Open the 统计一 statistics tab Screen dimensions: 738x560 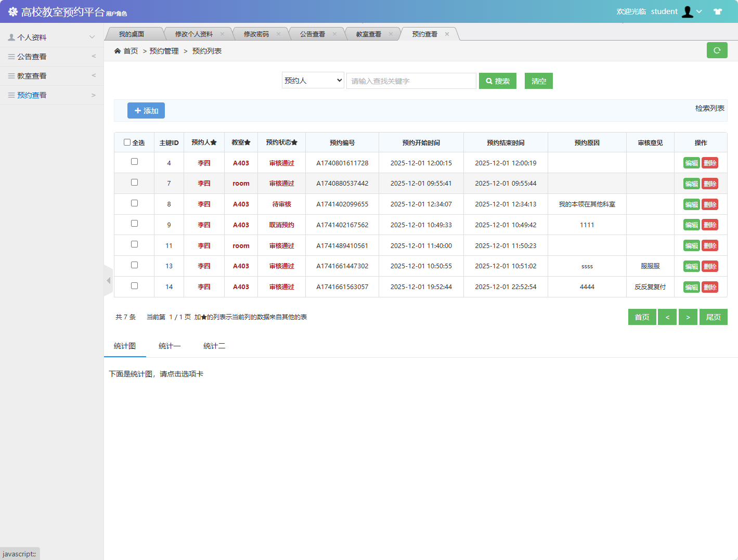[x=170, y=346]
